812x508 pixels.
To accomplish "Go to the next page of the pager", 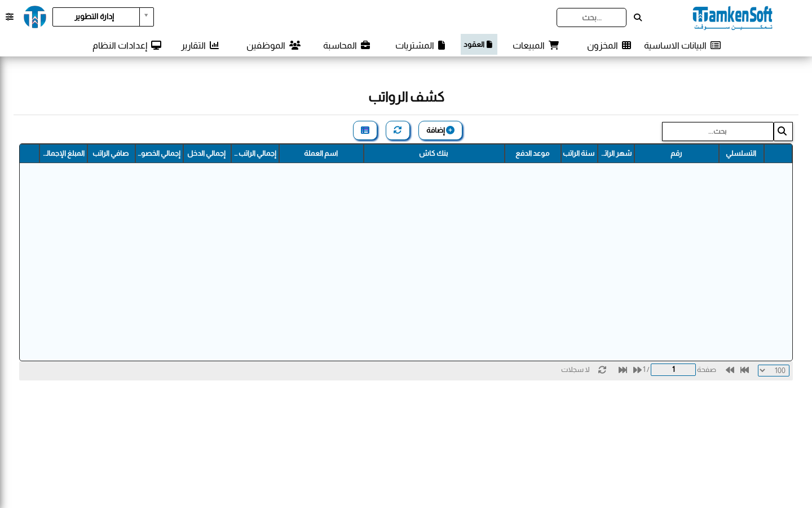I will tap(637, 370).
